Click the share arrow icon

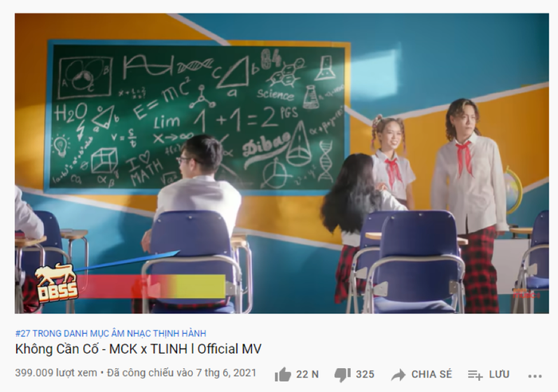pyautogui.click(x=399, y=375)
